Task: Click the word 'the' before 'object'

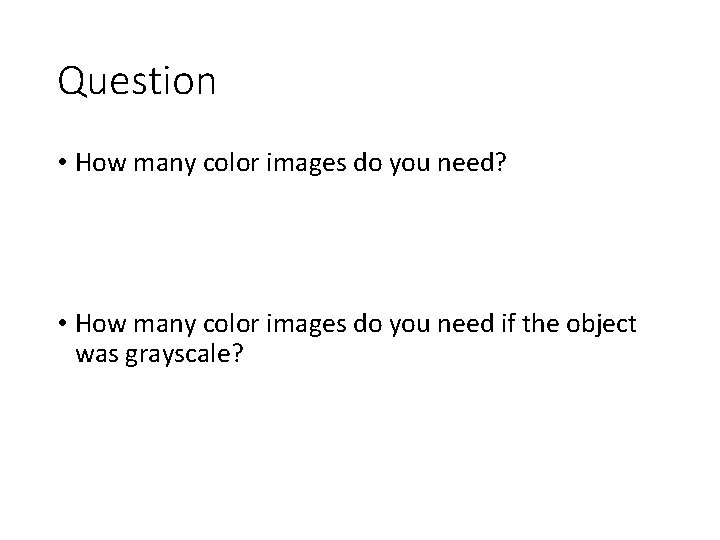Action: [x=540, y=323]
